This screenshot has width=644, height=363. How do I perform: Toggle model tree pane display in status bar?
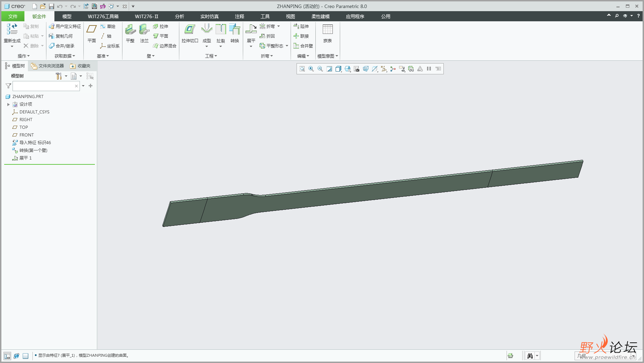pos(7,356)
